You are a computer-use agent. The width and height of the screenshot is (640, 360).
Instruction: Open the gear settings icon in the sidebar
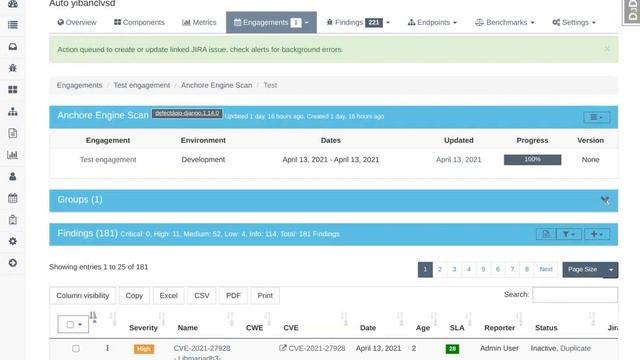click(x=13, y=241)
